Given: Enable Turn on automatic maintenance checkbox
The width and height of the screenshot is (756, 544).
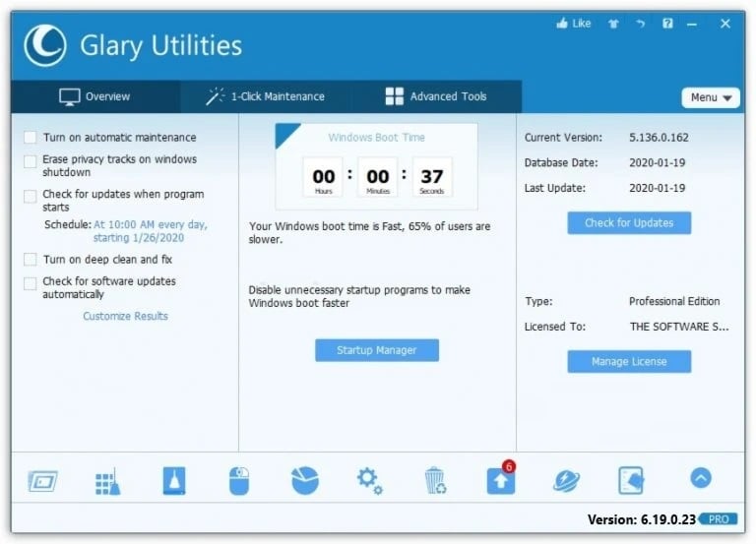Looking at the screenshot, I should (31, 138).
